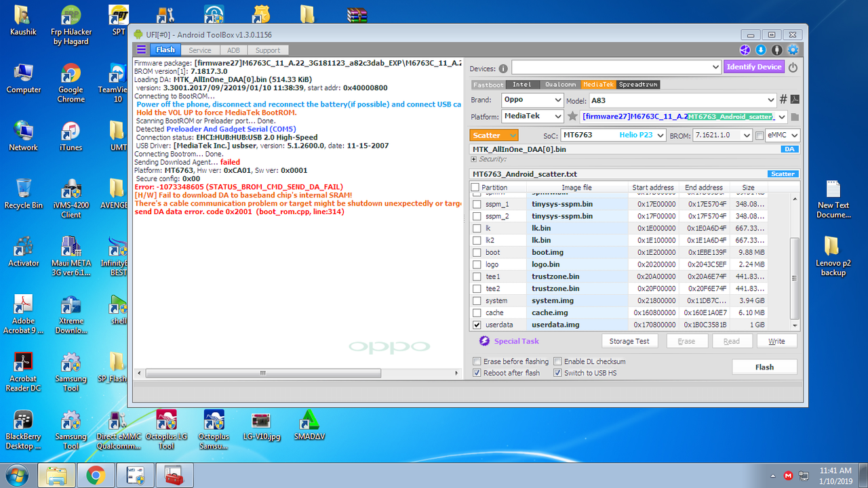The height and width of the screenshot is (488, 868).
Task: Click the blue download updates icon
Action: (761, 49)
